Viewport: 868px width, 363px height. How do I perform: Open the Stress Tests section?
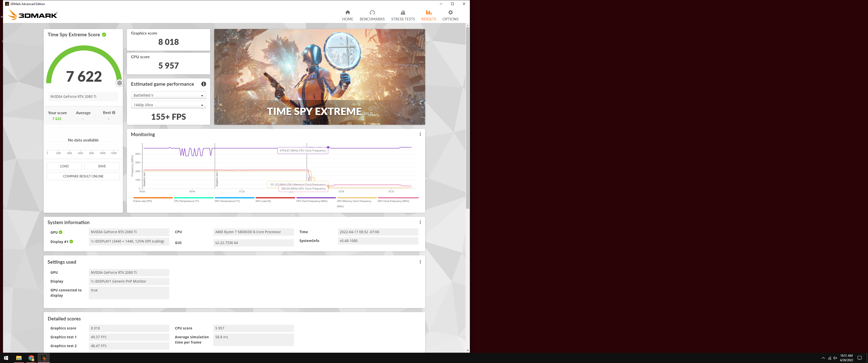[403, 15]
